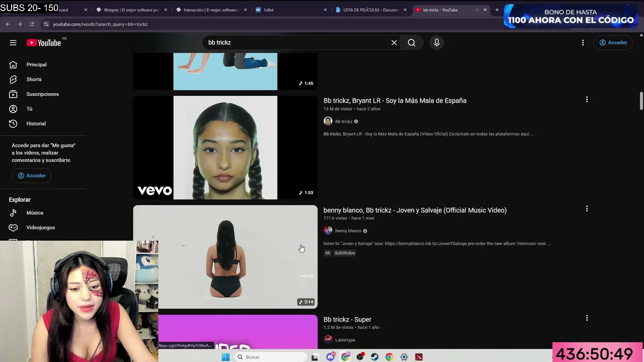Open Dota 2 from the taskbar
The height and width of the screenshot is (362, 644).
[x=419, y=357]
